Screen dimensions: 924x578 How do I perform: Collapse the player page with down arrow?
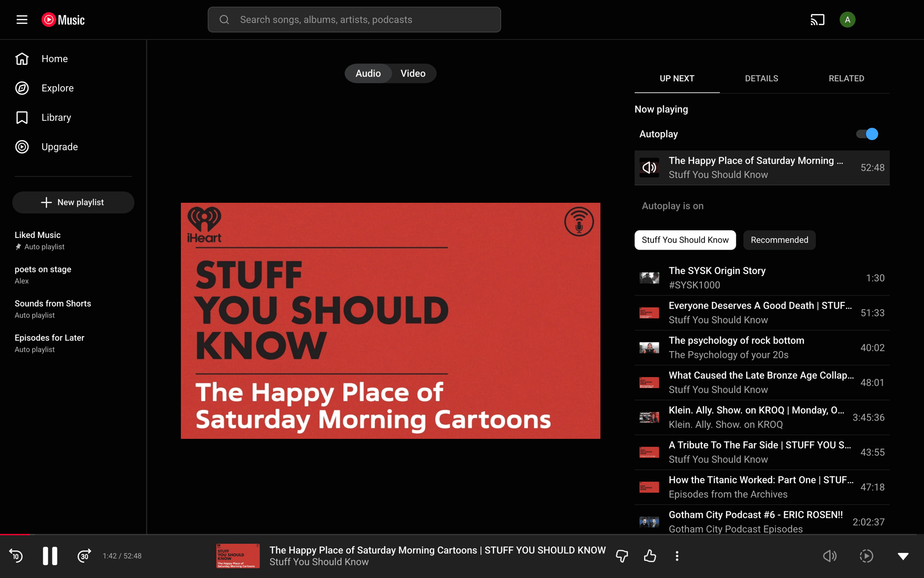tap(903, 556)
